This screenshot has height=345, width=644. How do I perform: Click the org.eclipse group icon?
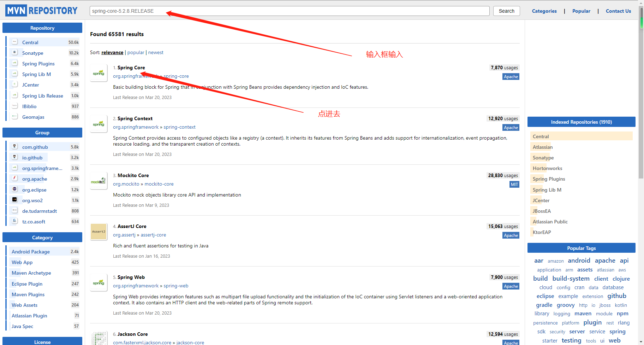(x=15, y=189)
